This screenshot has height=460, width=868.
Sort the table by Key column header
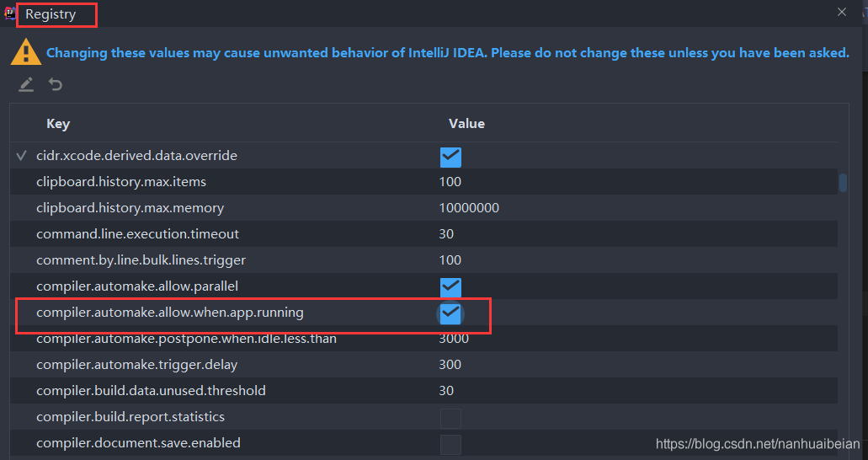[x=58, y=124]
